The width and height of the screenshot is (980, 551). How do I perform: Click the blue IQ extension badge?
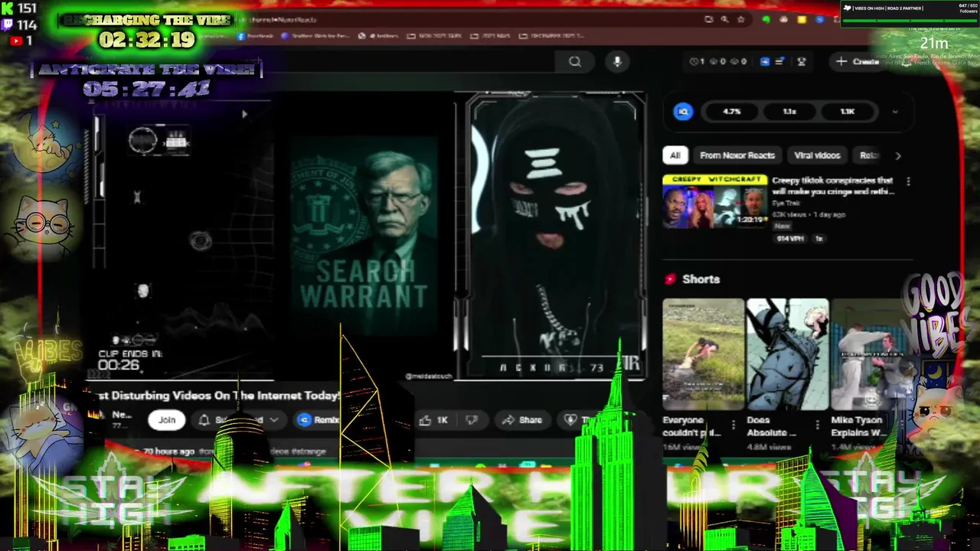tap(683, 112)
